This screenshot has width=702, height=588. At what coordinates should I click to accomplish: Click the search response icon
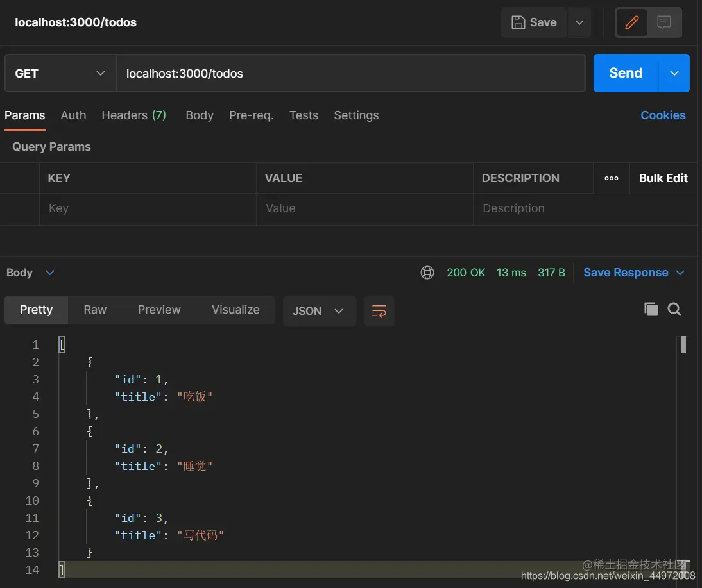pyautogui.click(x=674, y=309)
